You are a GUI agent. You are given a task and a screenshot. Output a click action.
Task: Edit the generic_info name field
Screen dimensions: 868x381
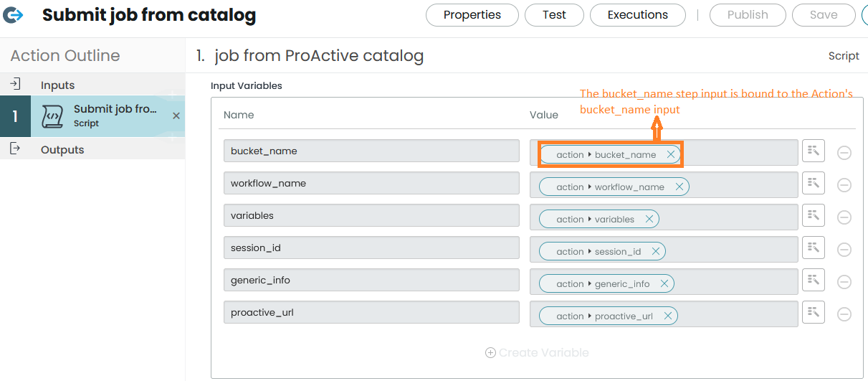point(371,280)
